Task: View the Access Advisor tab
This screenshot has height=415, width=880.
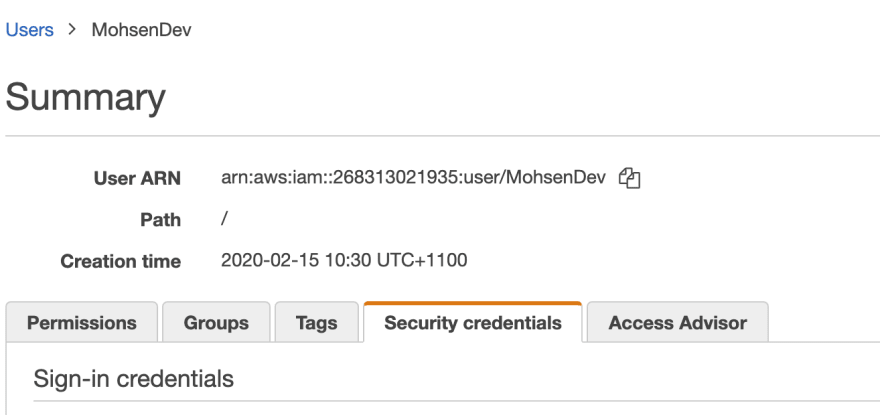Action: point(677,322)
